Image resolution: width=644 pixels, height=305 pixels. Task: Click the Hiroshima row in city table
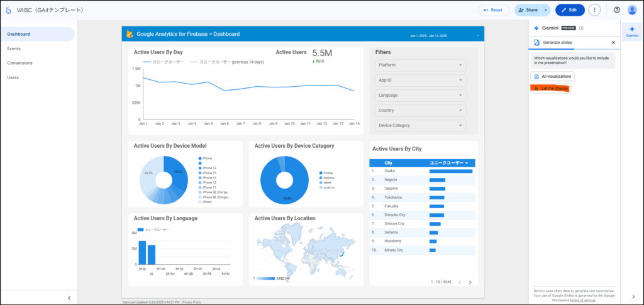coord(422,241)
